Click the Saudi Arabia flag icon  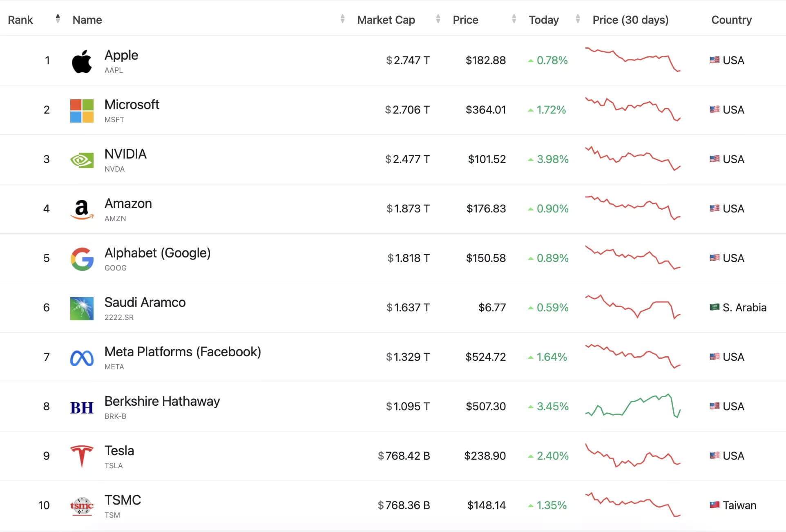point(715,307)
